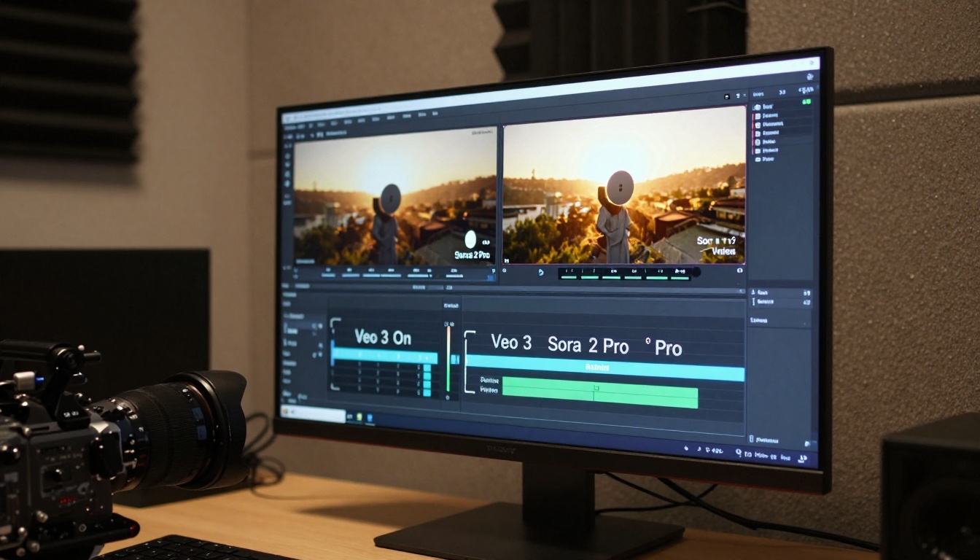
Task: Select the long cyan video clip in the main timeline
Action: pyautogui.click(x=604, y=368)
